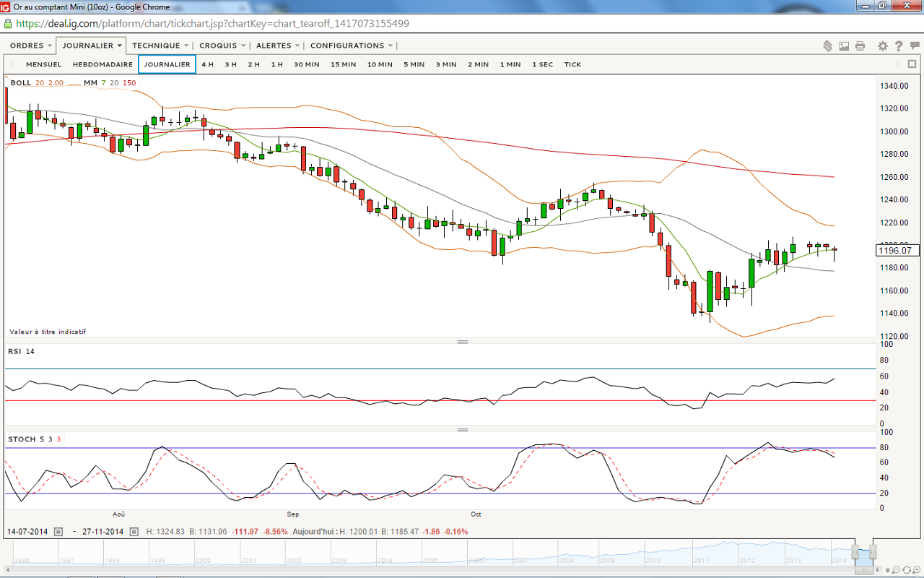Open calendar picker next to 14-07-2014
924x578 pixels.
click(x=58, y=532)
